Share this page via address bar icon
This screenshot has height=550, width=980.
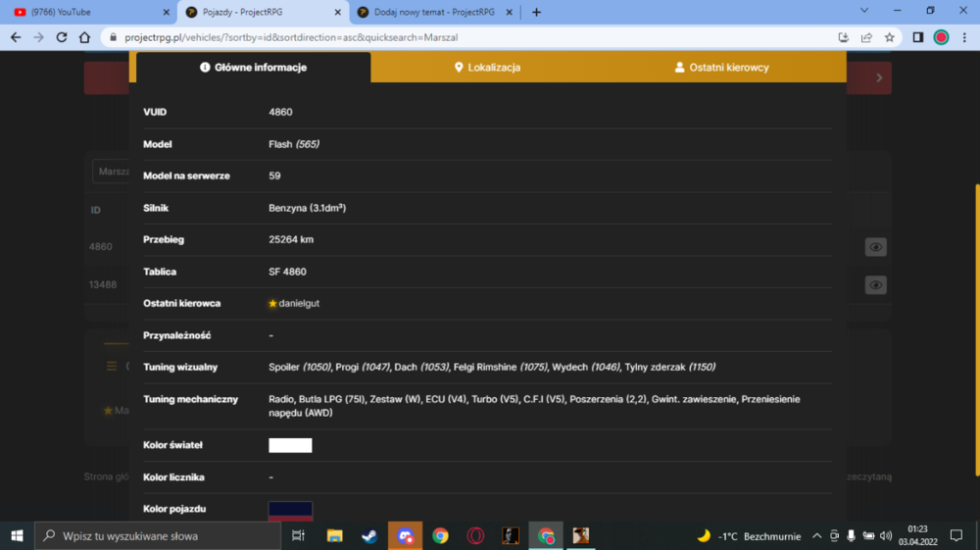[x=866, y=37]
